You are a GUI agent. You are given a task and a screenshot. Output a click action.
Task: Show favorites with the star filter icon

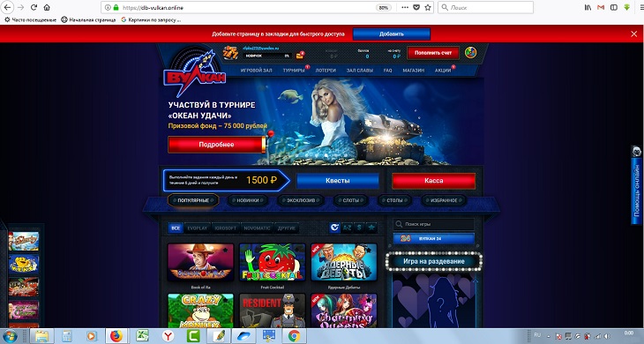pos(371,228)
